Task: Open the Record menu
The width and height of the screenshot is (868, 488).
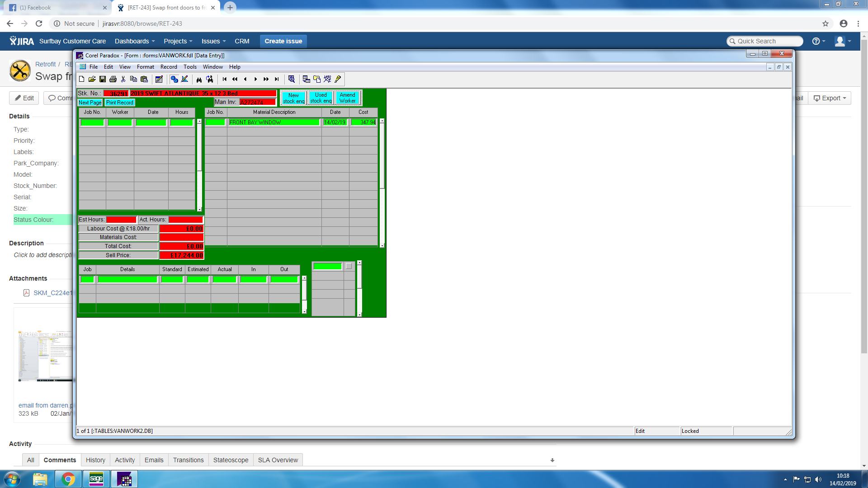Action: (169, 67)
